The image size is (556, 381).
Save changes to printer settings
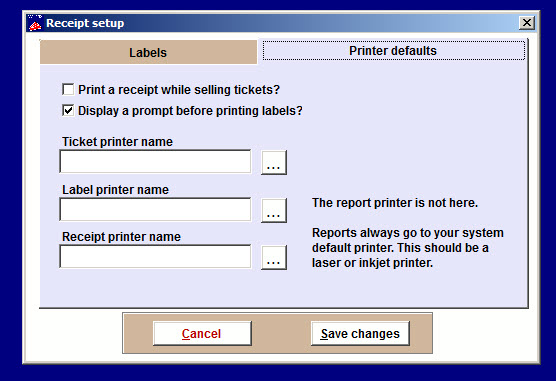click(x=360, y=333)
